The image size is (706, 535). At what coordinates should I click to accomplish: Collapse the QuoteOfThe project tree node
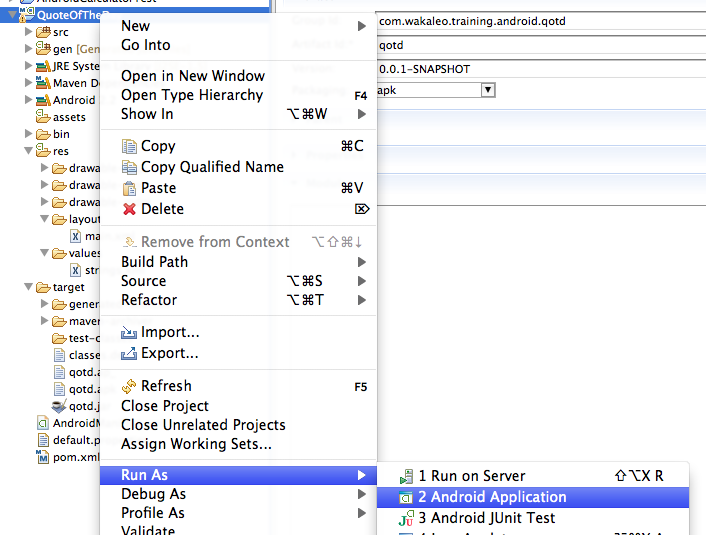point(12,15)
